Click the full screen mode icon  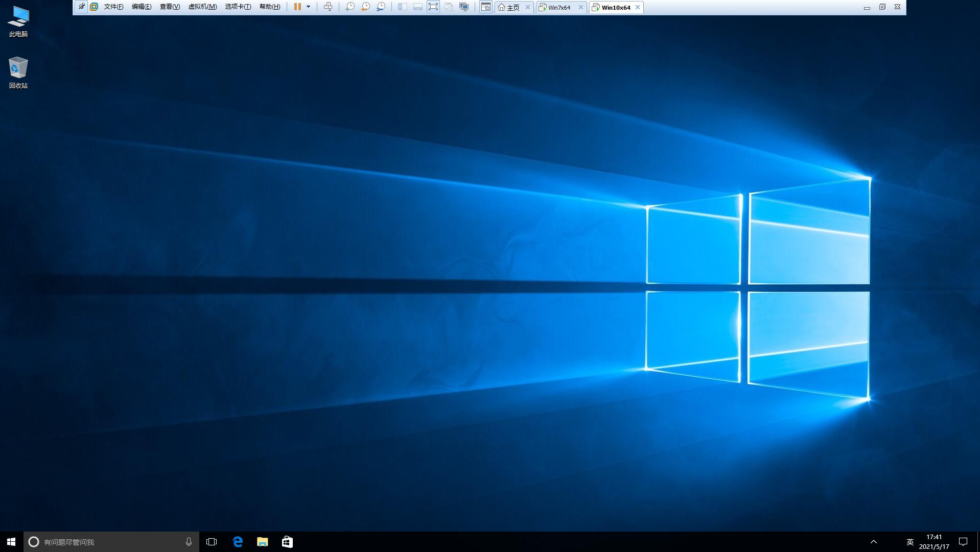pos(433,7)
